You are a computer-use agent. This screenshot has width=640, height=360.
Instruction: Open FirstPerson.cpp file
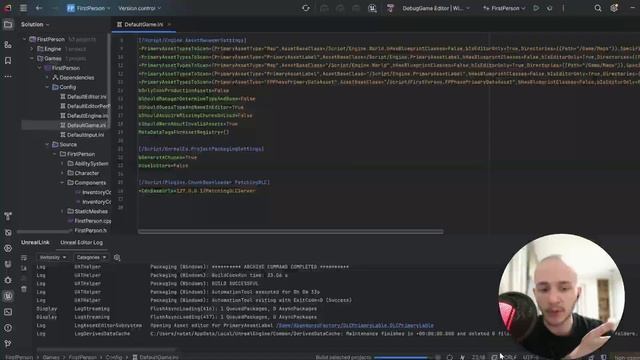click(89, 221)
